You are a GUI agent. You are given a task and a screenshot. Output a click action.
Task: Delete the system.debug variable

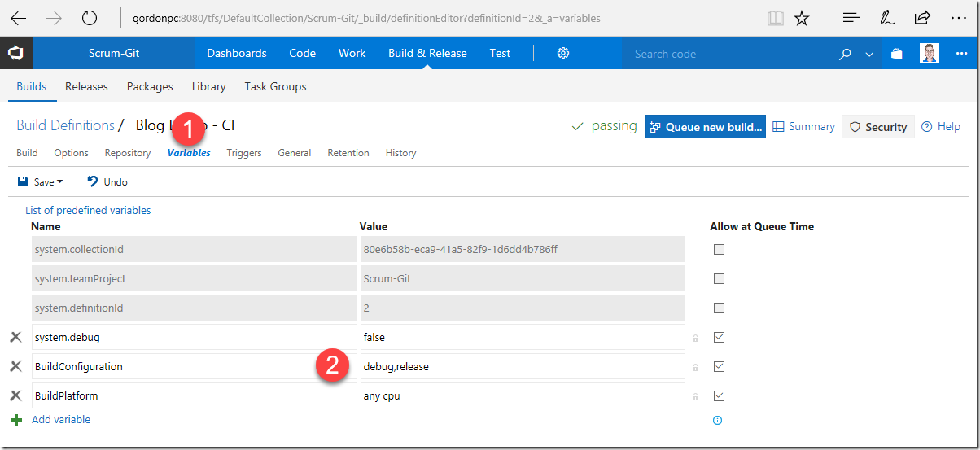click(15, 337)
